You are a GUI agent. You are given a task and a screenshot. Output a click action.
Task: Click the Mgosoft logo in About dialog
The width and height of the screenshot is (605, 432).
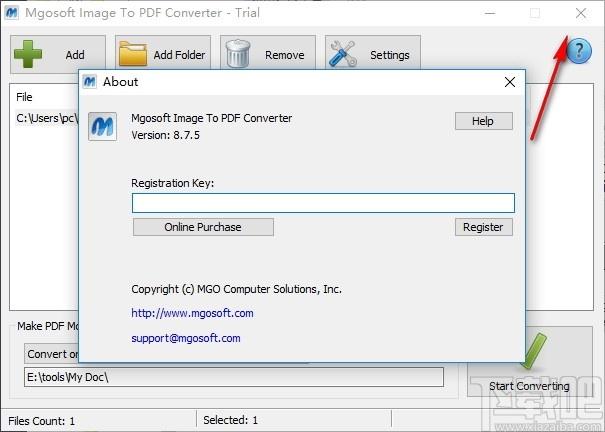coord(104,126)
